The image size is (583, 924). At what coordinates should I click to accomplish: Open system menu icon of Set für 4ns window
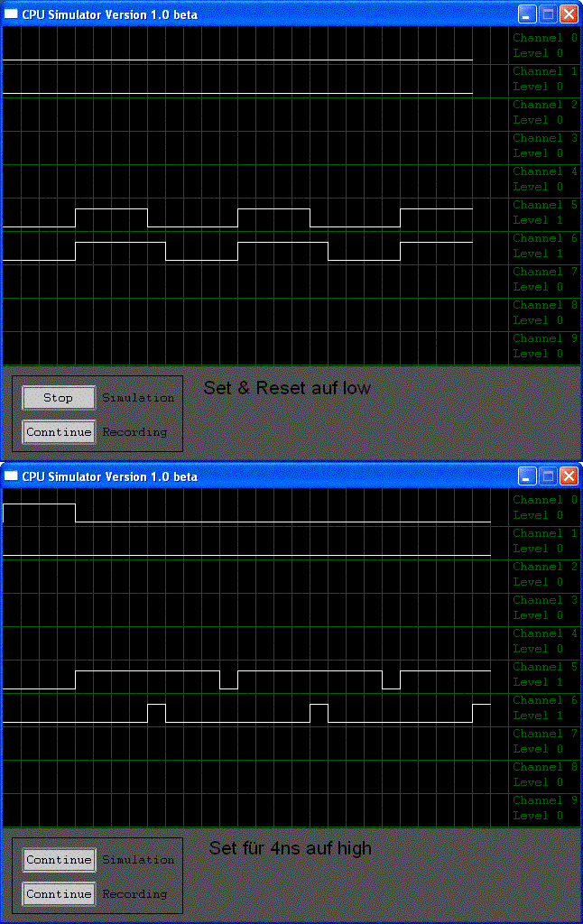11,476
